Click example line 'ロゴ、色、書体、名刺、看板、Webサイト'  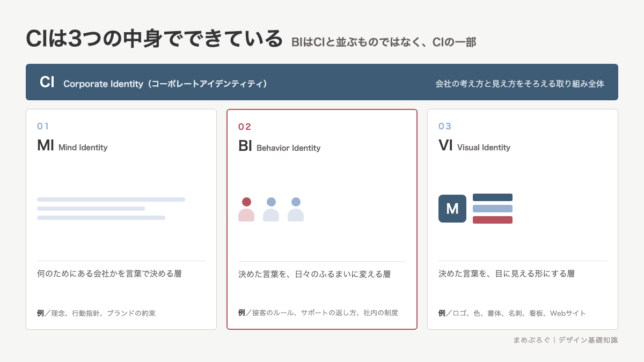point(519,313)
